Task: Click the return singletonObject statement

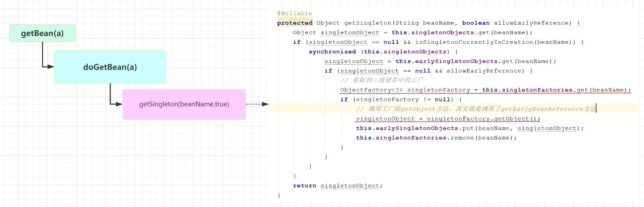Action: [x=338, y=185]
